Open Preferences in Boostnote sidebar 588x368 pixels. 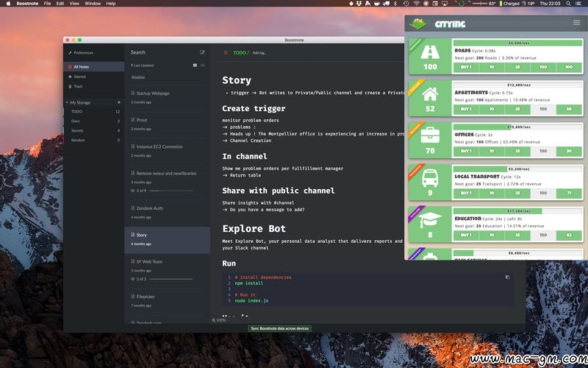[x=81, y=53]
